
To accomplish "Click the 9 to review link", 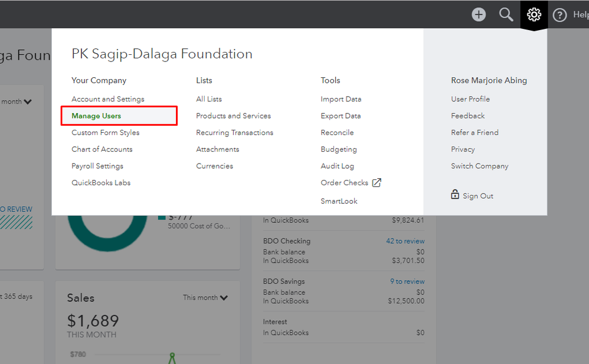I will coord(407,281).
